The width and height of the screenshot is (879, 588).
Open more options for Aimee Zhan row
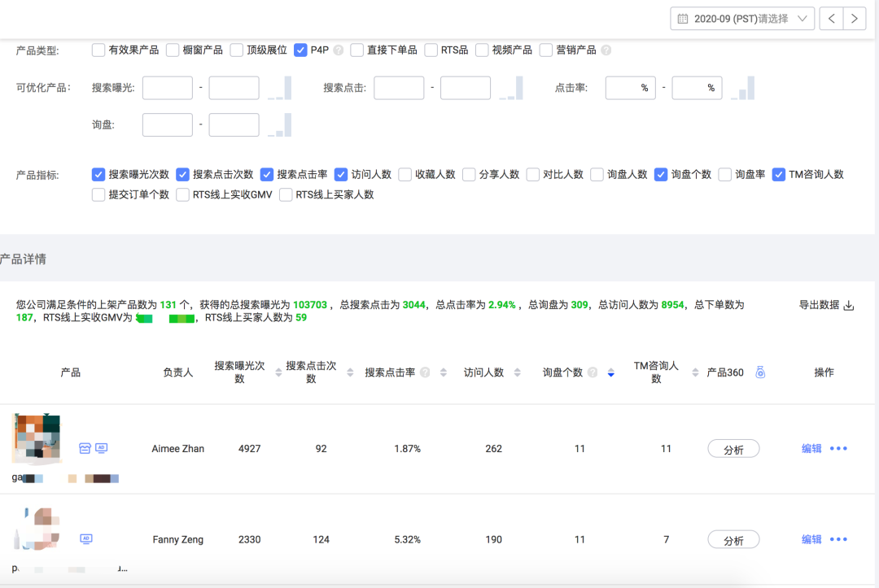pos(838,449)
